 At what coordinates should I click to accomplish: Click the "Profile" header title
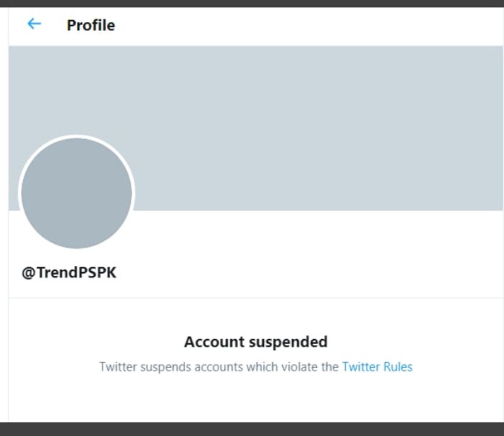coord(91,25)
